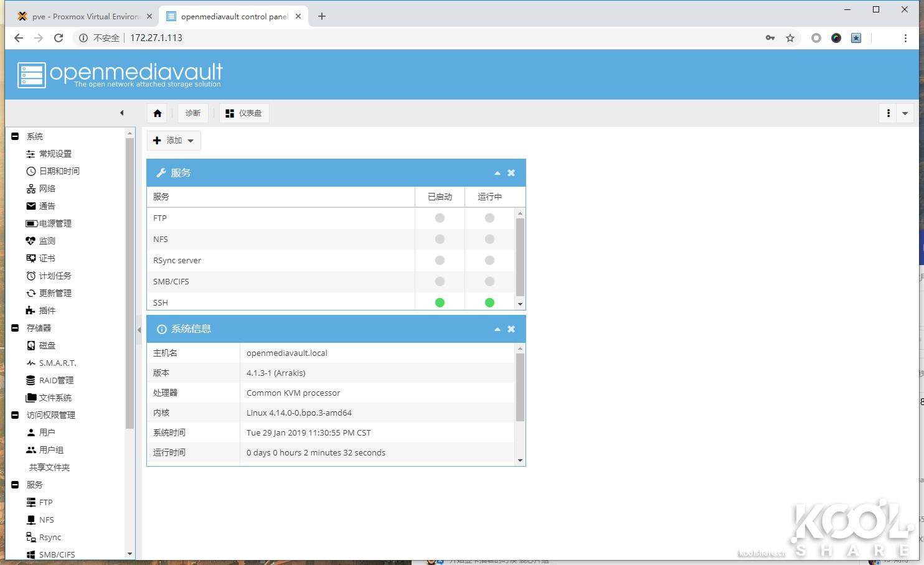
Task: Select the RSync server row
Action: coord(331,261)
